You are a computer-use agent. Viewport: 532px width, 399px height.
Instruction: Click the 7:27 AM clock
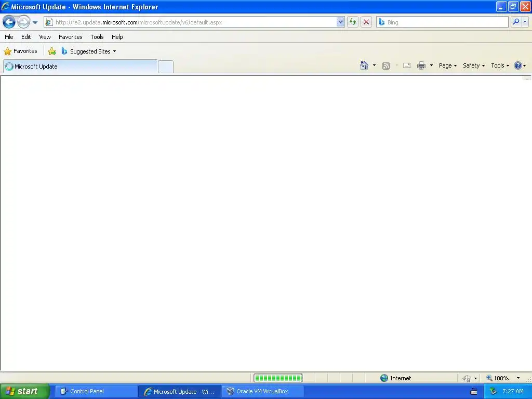513,392
